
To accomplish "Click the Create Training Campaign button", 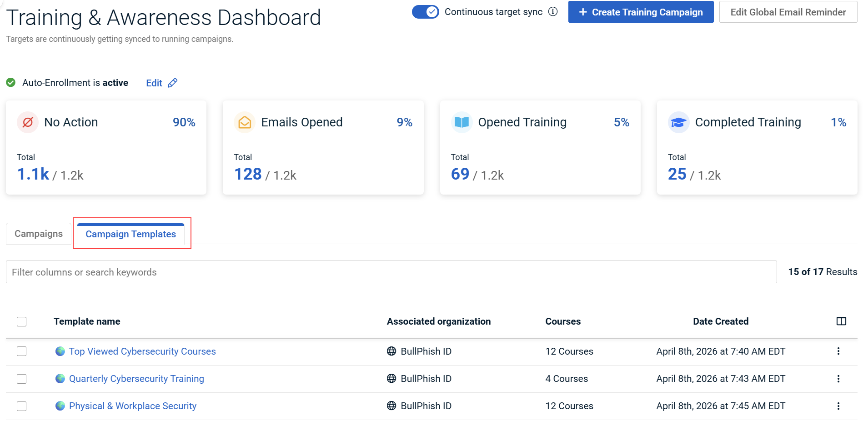I will [641, 12].
